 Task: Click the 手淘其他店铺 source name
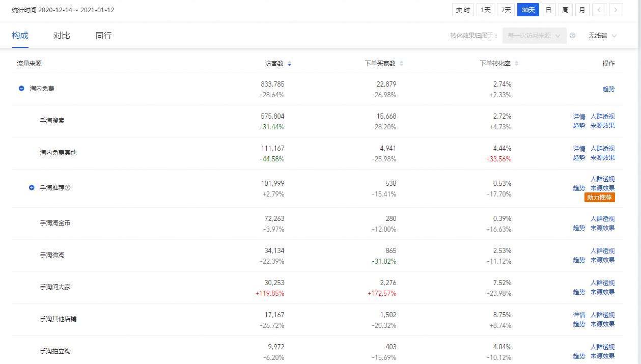pyautogui.click(x=58, y=319)
